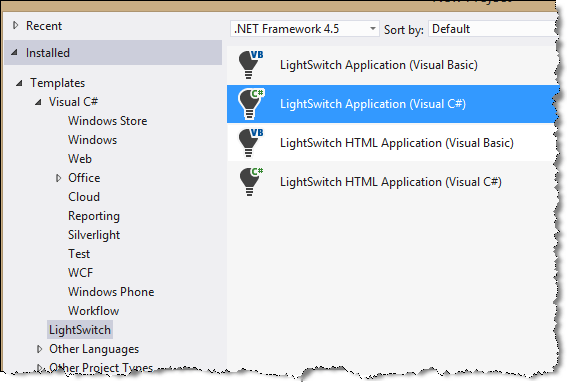Open the .NET Framework 4.5 dropdown

pos(304,29)
